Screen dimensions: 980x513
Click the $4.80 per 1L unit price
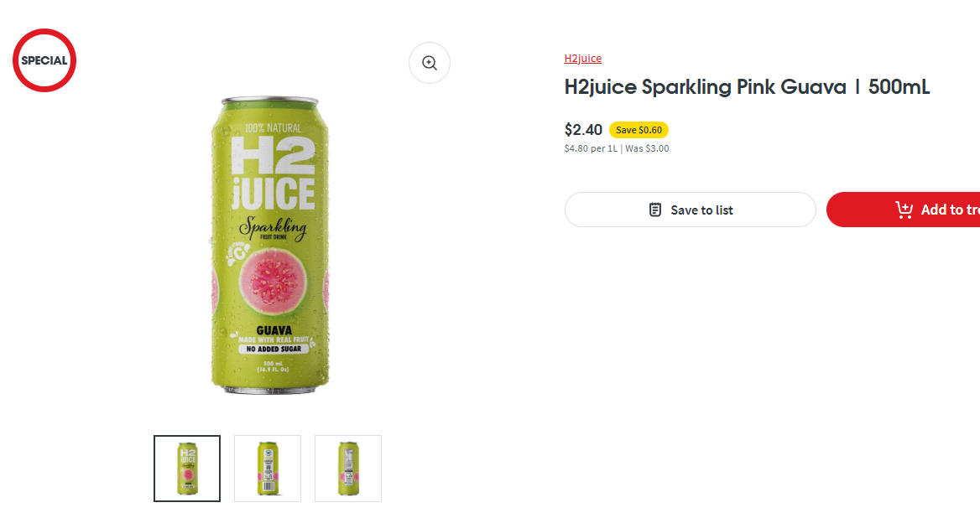click(x=591, y=149)
